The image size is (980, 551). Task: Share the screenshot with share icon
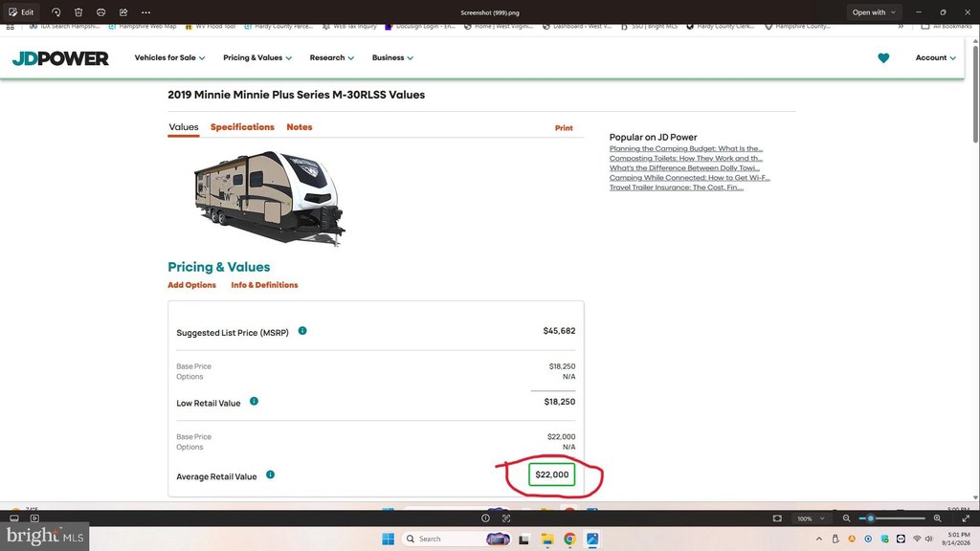click(x=123, y=11)
